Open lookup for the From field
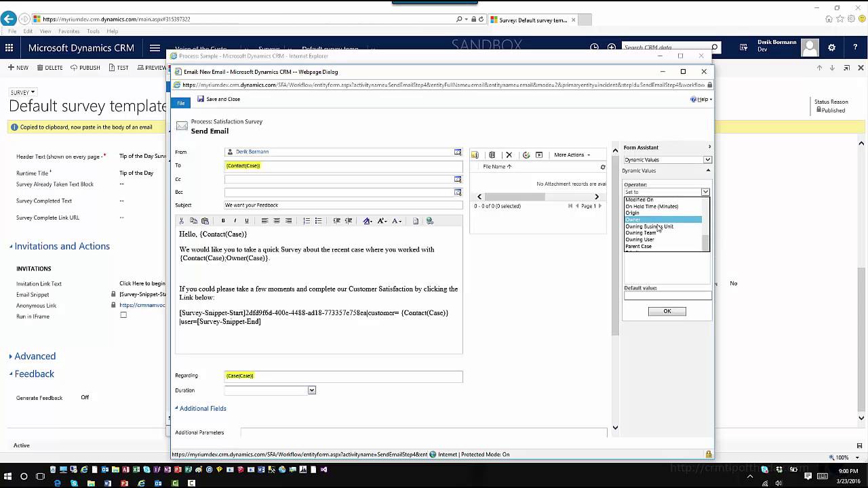868x488 pixels. point(458,152)
